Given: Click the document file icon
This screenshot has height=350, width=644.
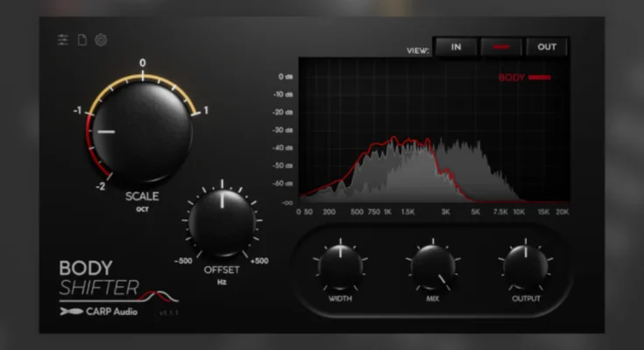Looking at the screenshot, I should (81, 40).
